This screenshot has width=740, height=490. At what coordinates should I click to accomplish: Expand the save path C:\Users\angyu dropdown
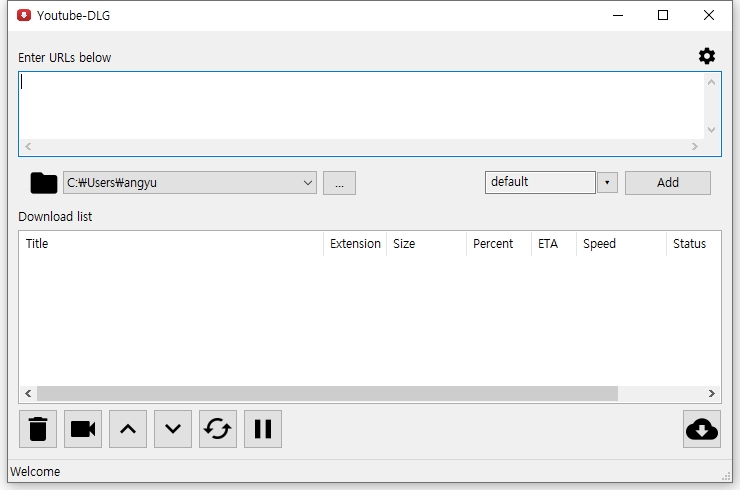coord(308,183)
